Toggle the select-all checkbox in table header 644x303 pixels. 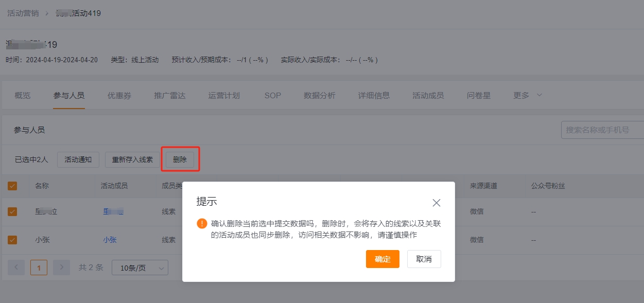coord(12,186)
